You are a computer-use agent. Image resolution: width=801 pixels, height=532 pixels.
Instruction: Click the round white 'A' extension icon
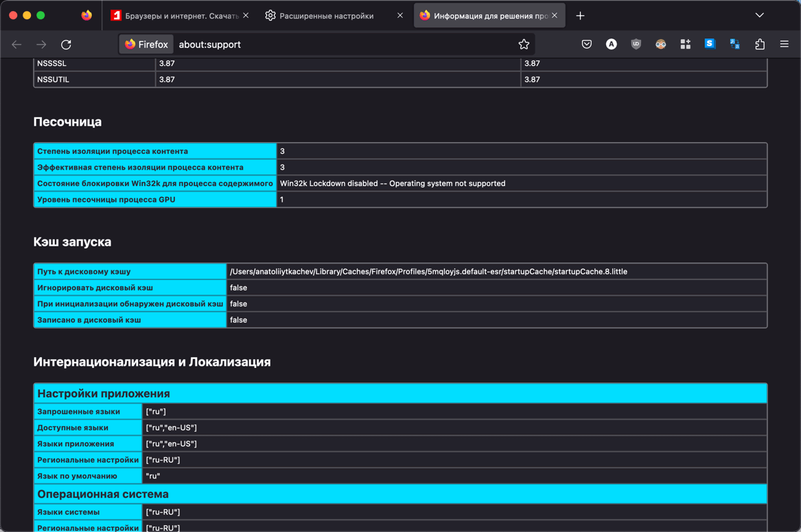pyautogui.click(x=611, y=45)
